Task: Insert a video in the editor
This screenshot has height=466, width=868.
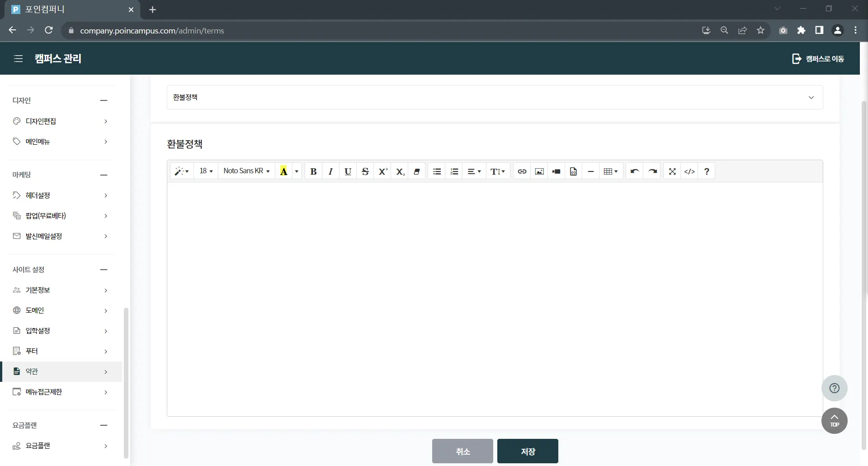Action: (x=557, y=171)
